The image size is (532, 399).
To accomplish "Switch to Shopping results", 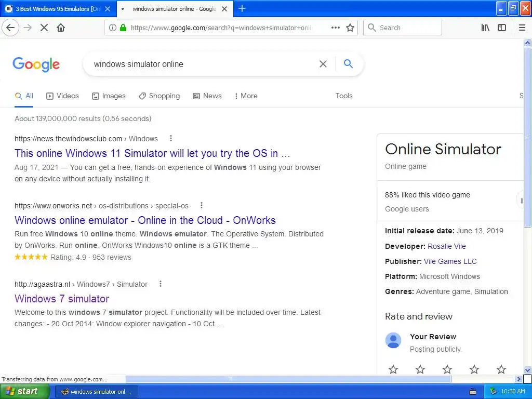I will 159,96.
